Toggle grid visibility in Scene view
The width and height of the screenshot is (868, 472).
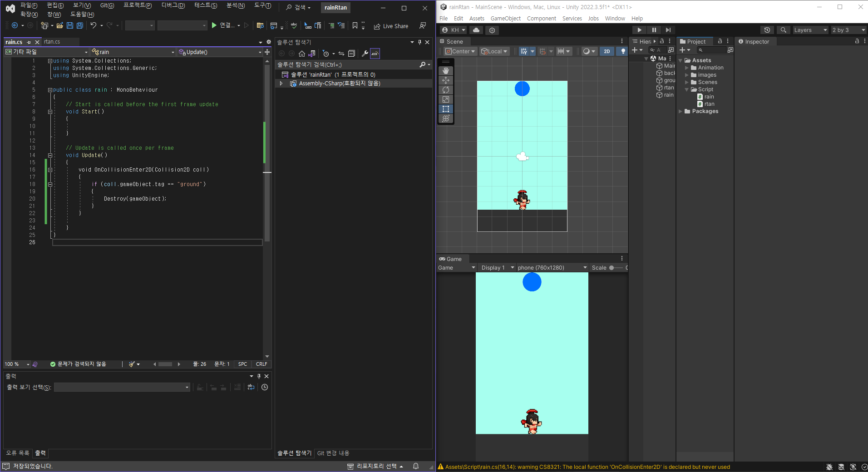pyautogui.click(x=524, y=51)
